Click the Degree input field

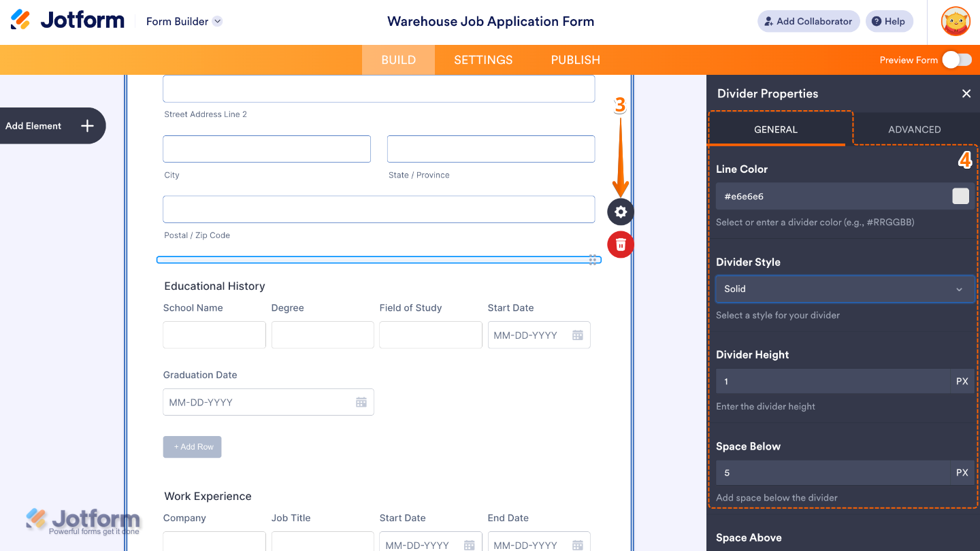tap(323, 335)
